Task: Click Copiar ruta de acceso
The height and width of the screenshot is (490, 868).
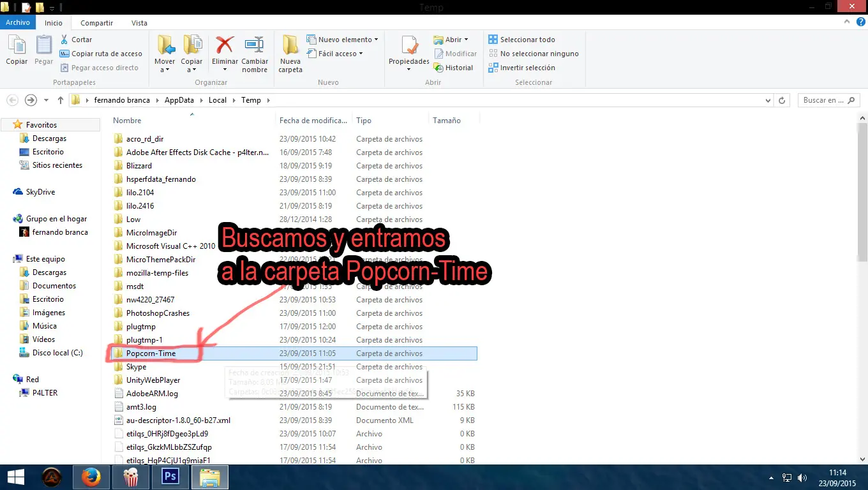Action: (x=101, y=54)
